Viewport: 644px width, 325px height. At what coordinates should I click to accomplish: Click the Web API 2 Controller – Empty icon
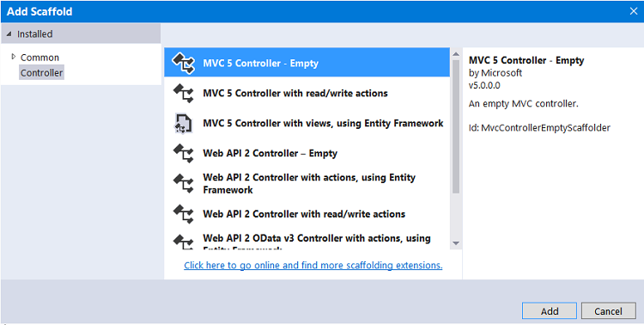click(x=183, y=153)
